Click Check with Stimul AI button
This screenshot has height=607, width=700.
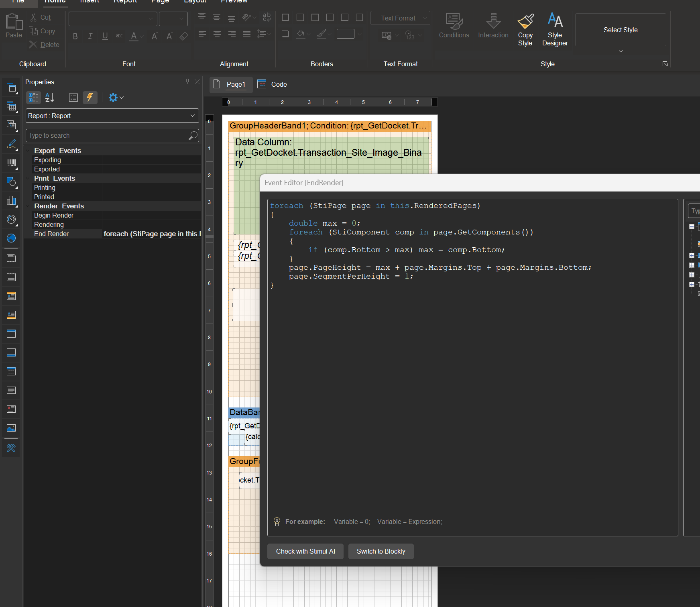[x=305, y=551]
